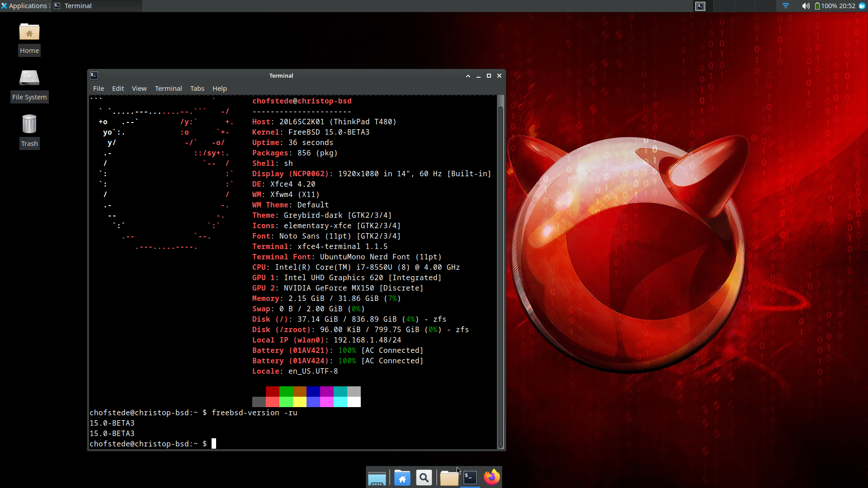Open the beige folder dock launcher

(448, 478)
